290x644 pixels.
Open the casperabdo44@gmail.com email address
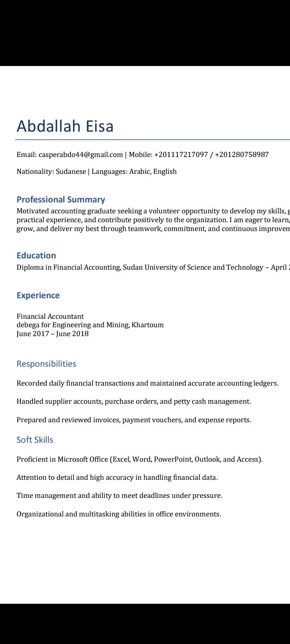(81, 155)
